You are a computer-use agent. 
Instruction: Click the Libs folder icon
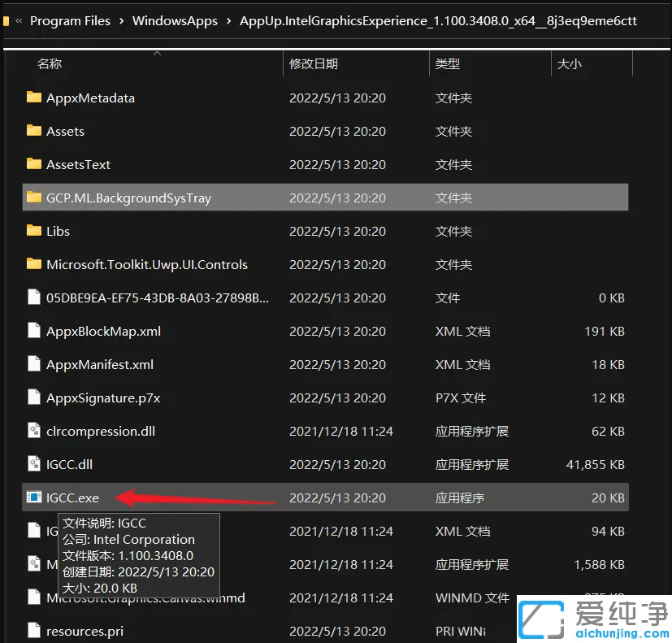(33, 231)
